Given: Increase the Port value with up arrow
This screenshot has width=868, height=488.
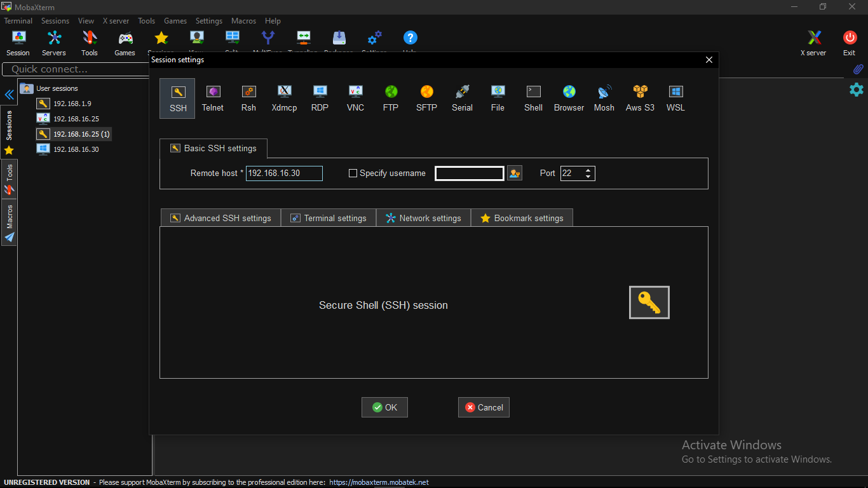Looking at the screenshot, I should [x=588, y=170].
